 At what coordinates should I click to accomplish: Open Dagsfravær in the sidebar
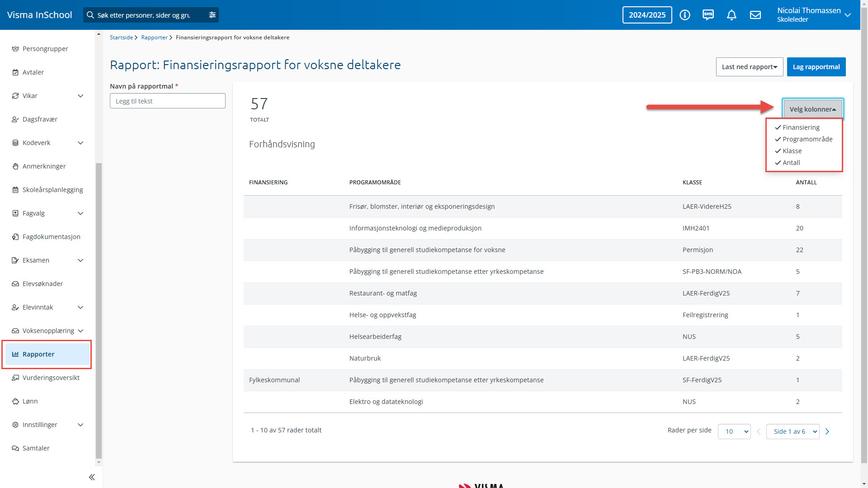(x=40, y=119)
